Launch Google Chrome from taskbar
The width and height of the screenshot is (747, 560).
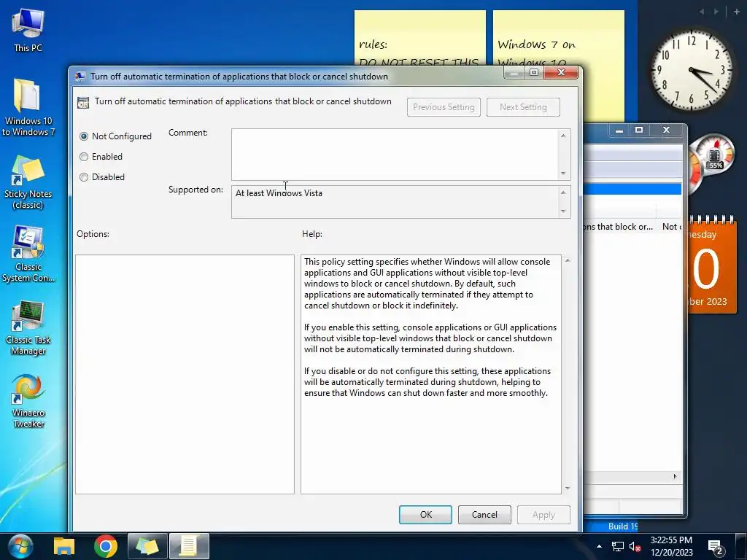click(106, 546)
